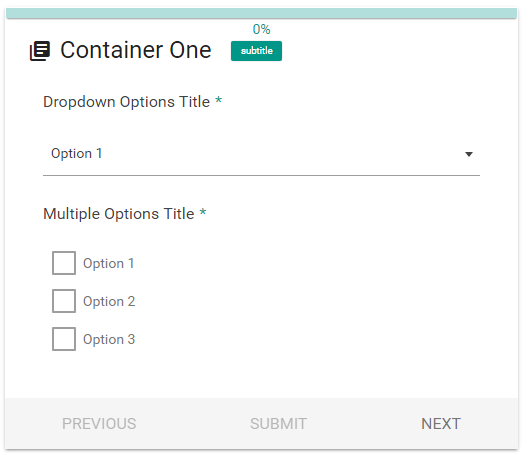Click the PREVIOUS button
Viewport: 528px width, 455px height.
(99, 424)
